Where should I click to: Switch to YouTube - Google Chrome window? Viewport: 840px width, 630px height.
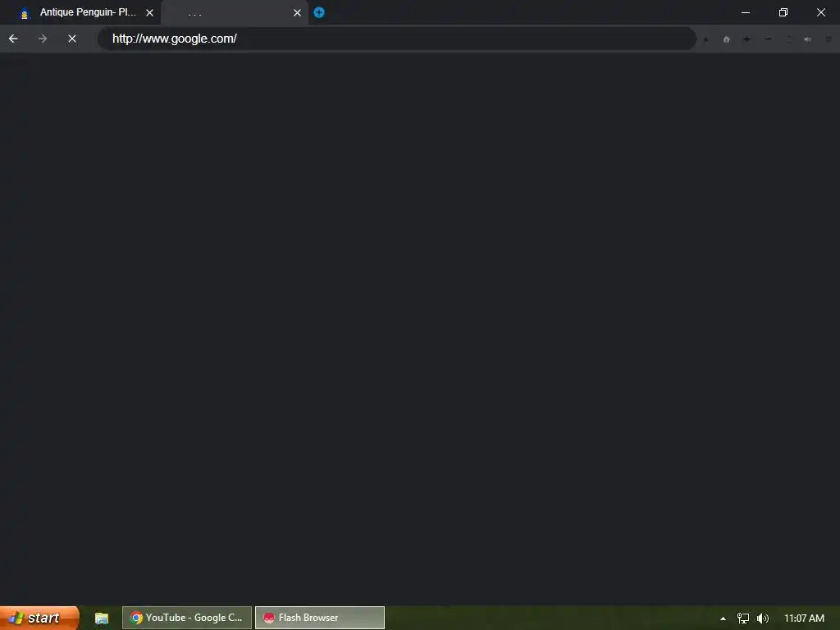(x=187, y=618)
